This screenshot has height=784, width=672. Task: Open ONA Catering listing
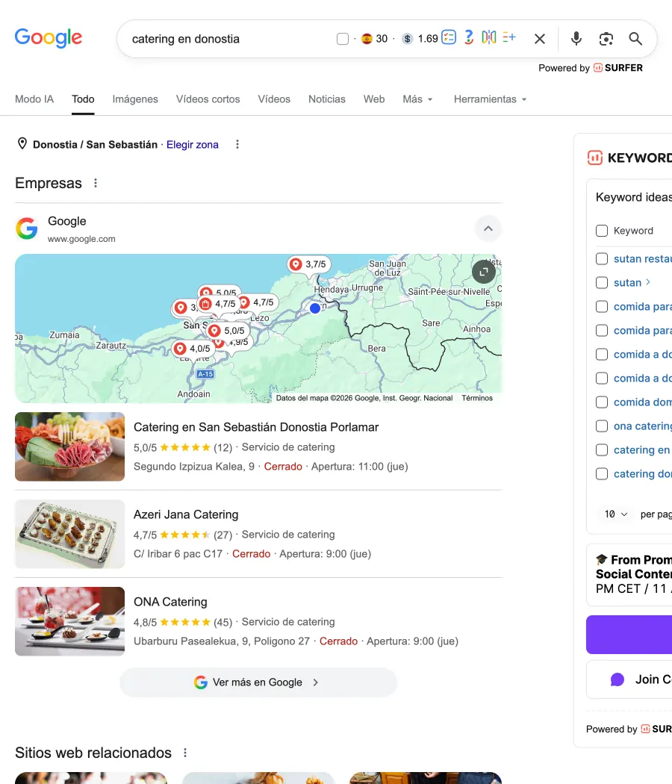coord(170,602)
